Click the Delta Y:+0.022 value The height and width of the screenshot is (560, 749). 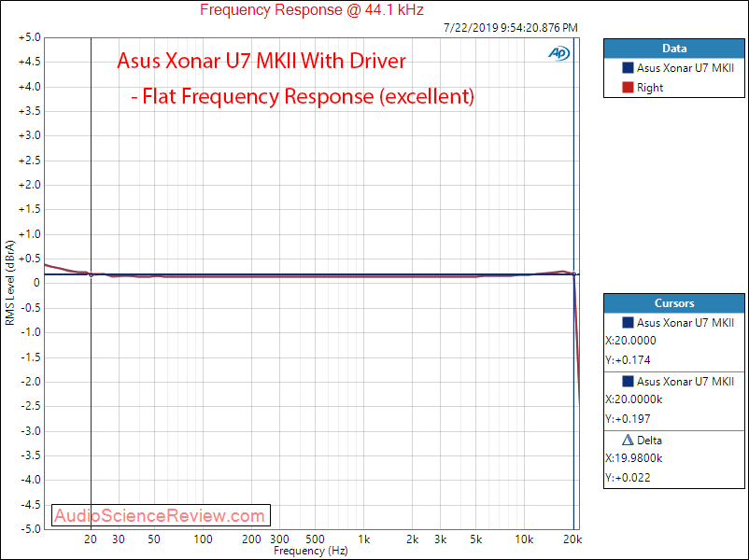point(628,478)
